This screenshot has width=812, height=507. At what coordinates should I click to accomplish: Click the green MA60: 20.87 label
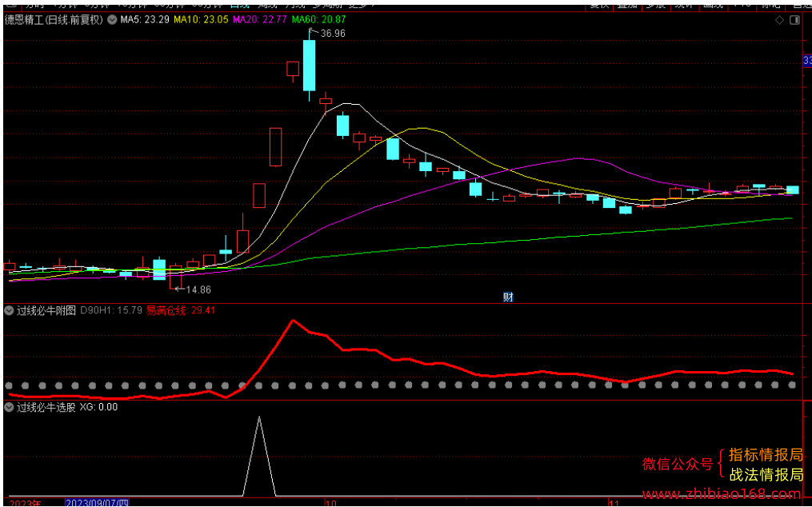click(x=318, y=20)
